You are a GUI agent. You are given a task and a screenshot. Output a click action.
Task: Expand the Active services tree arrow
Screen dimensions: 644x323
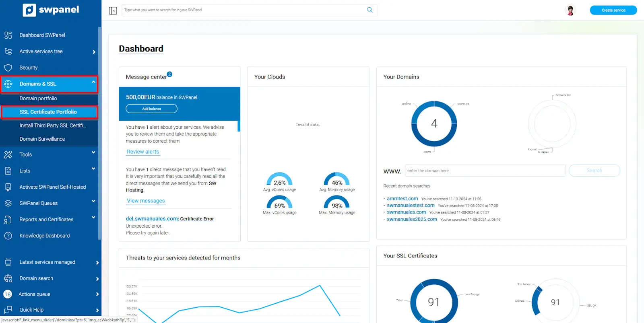94,52
